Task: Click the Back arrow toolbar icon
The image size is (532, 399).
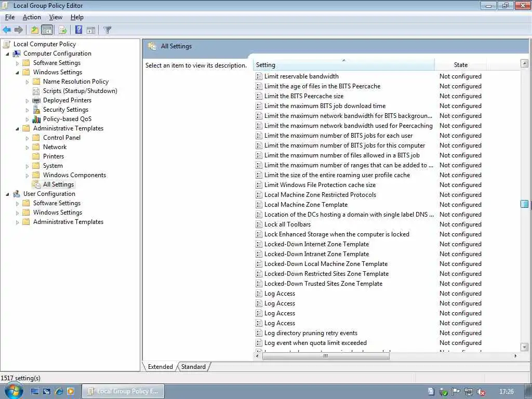Action: 7,30
